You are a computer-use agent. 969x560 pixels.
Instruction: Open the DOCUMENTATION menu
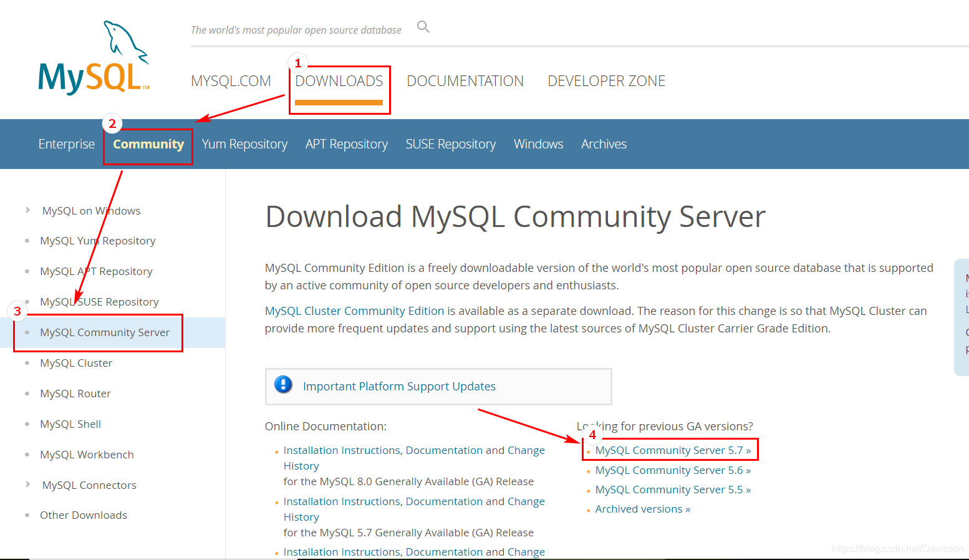coord(465,80)
